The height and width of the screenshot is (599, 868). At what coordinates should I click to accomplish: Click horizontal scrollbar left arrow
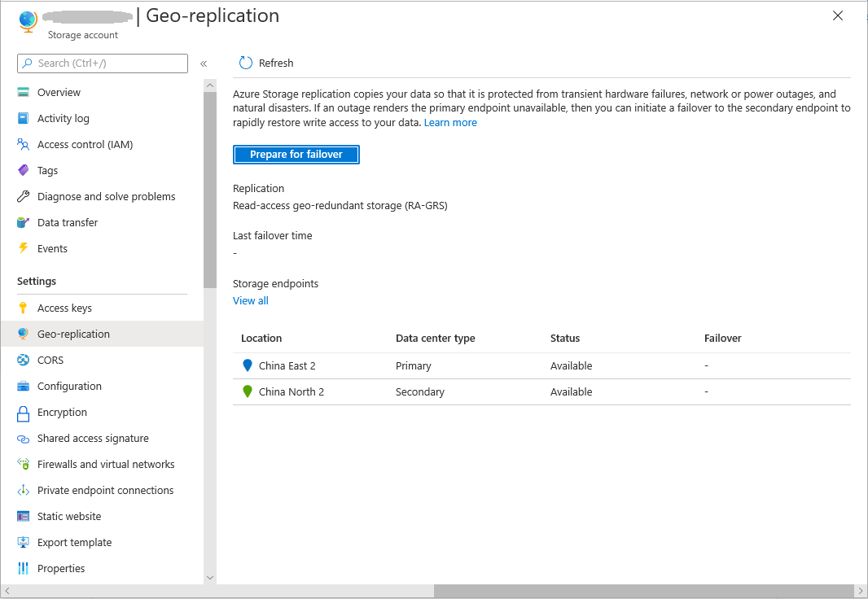tap(7, 591)
